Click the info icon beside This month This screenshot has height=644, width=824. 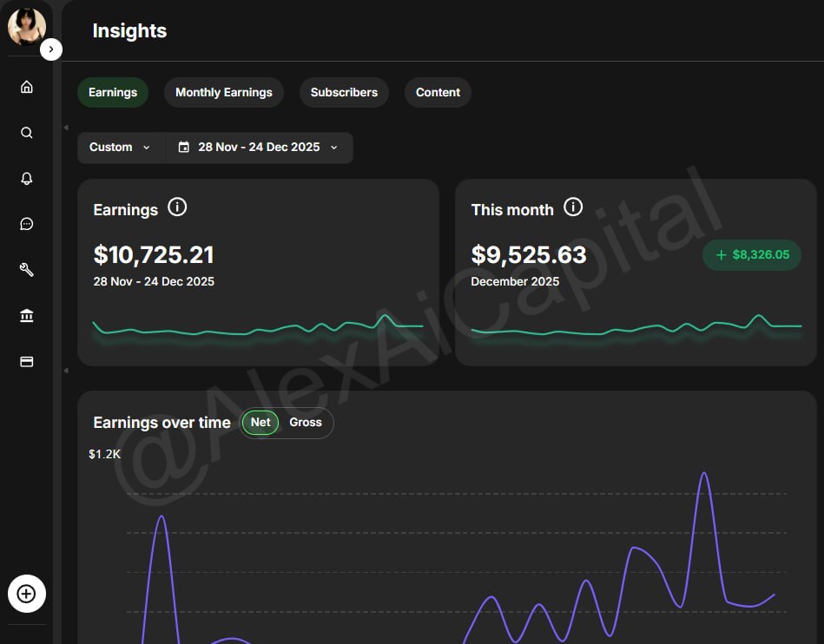(573, 207)
